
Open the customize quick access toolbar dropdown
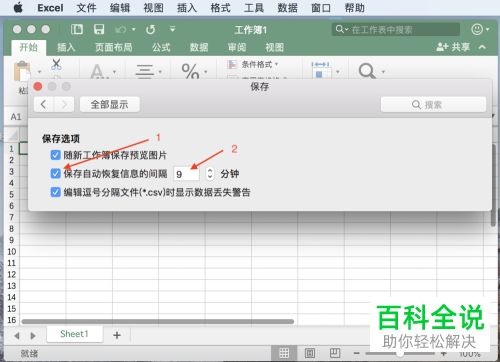172,29
